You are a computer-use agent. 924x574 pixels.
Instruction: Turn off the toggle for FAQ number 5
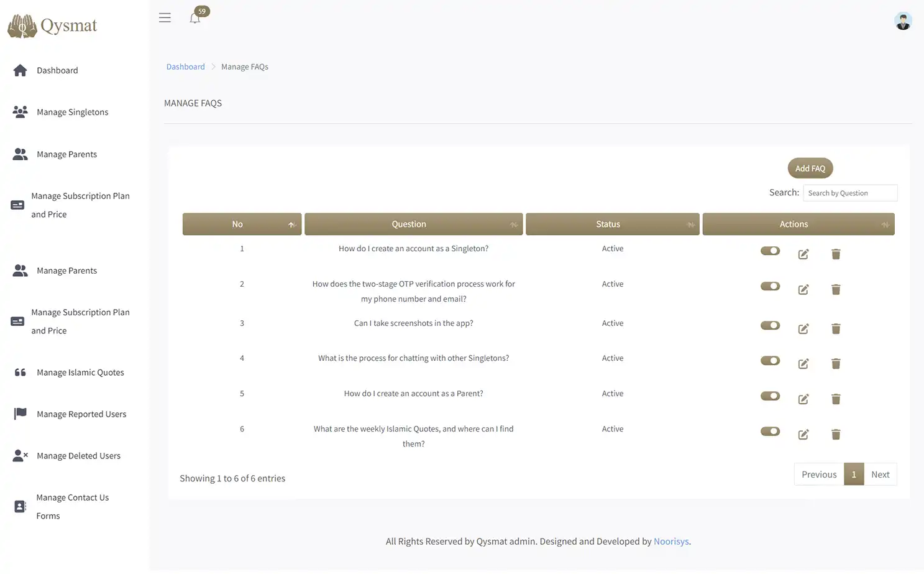tap(770, 396)
